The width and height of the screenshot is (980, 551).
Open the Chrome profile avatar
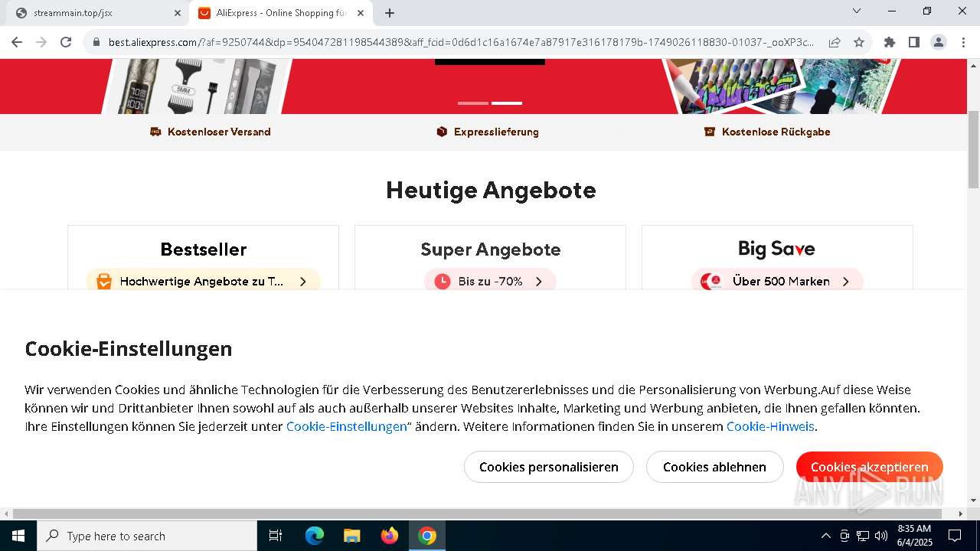point(939,42)
